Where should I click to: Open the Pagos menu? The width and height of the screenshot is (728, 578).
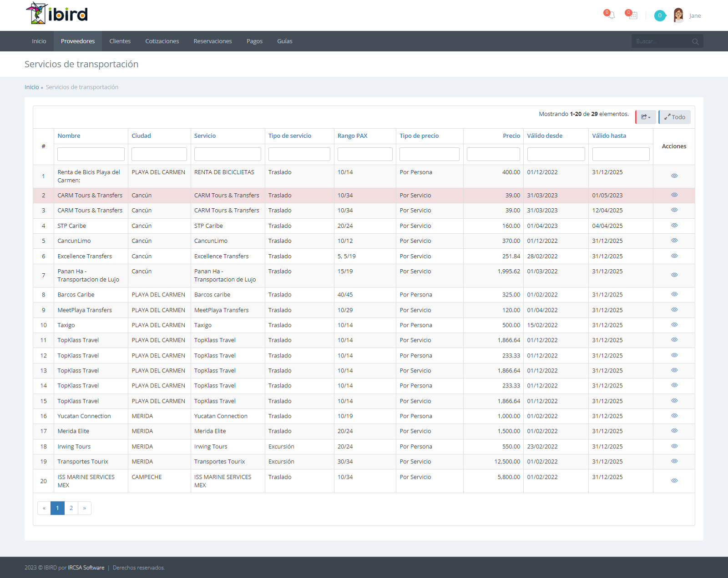[x=254, y=41]
